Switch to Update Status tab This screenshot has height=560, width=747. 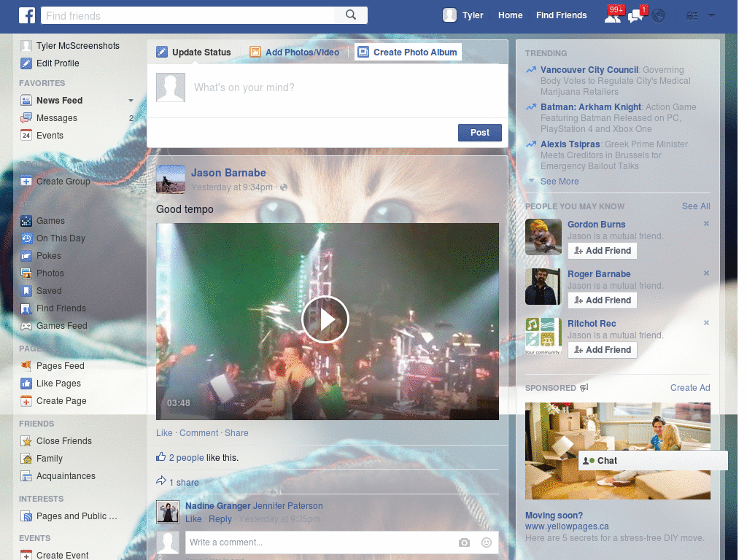(x=193, y=52)
